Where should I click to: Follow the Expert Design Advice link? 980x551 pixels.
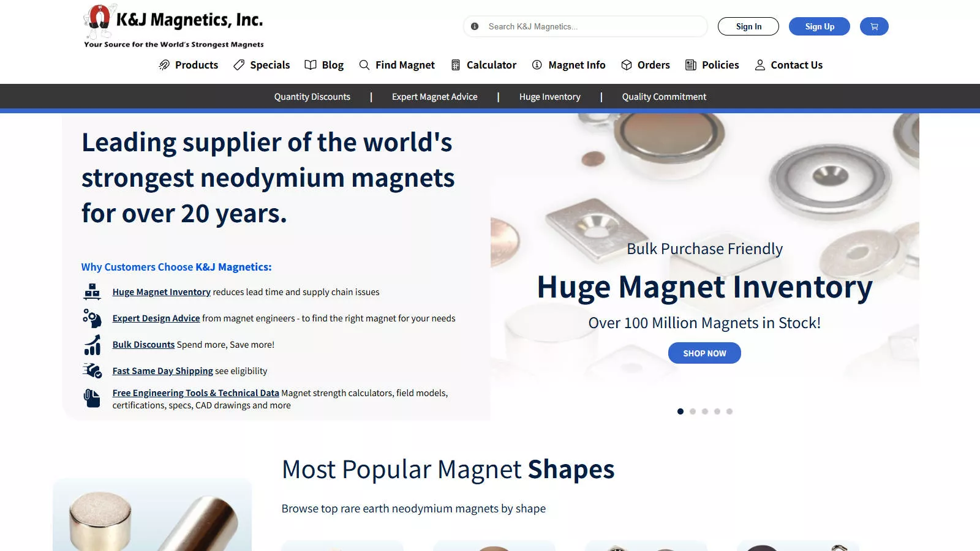pos(156,318)
